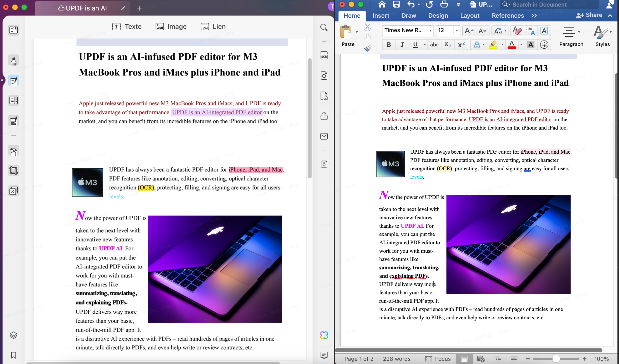Open the UPDF bookmark panel icon
The width and height of the screenshot is (619, 364).
point(14,355)
